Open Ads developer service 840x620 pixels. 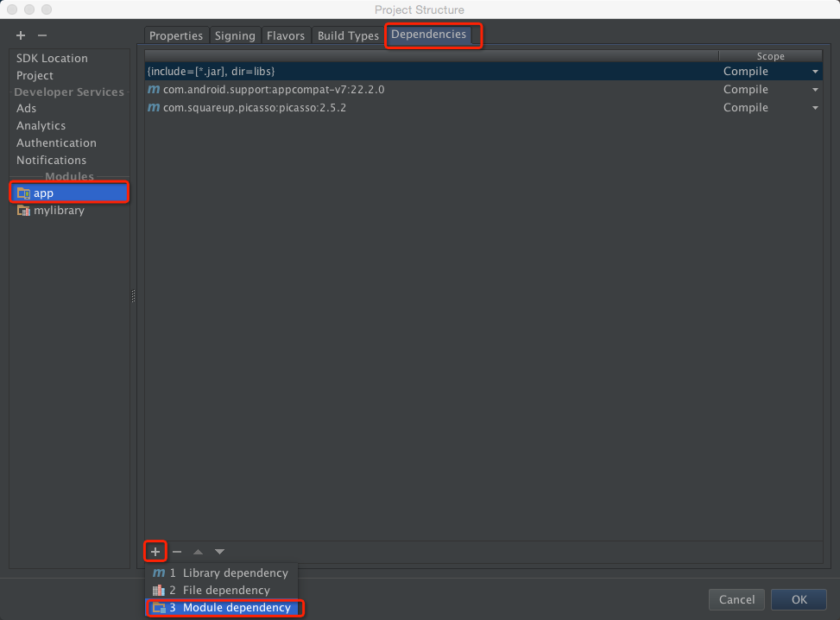pyautogui.click(x=26, y=108)
